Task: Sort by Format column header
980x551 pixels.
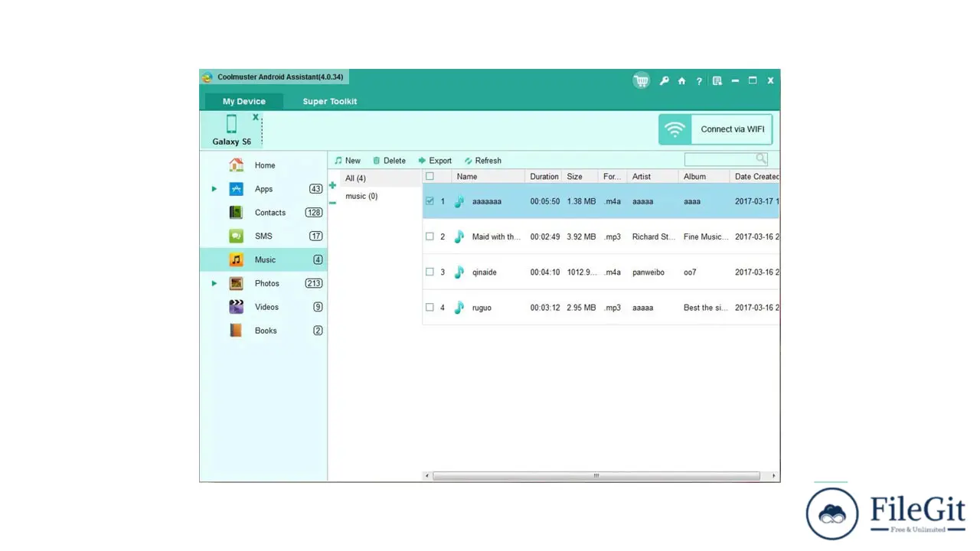Action: click(x=612, y=177)
